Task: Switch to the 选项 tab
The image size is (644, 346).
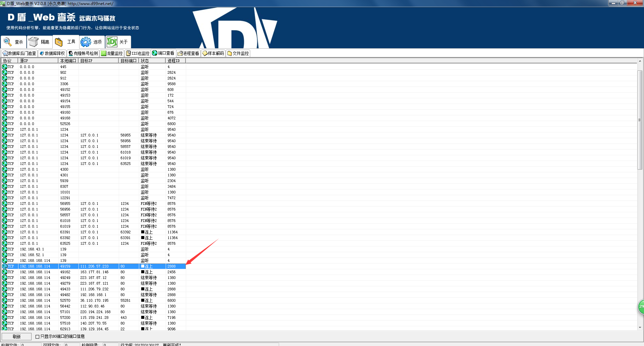Action: pos(92,42)
